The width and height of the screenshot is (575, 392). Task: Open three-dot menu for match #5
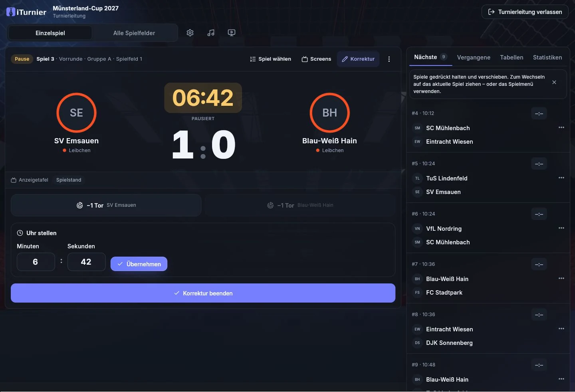click(x=561, y=178)
